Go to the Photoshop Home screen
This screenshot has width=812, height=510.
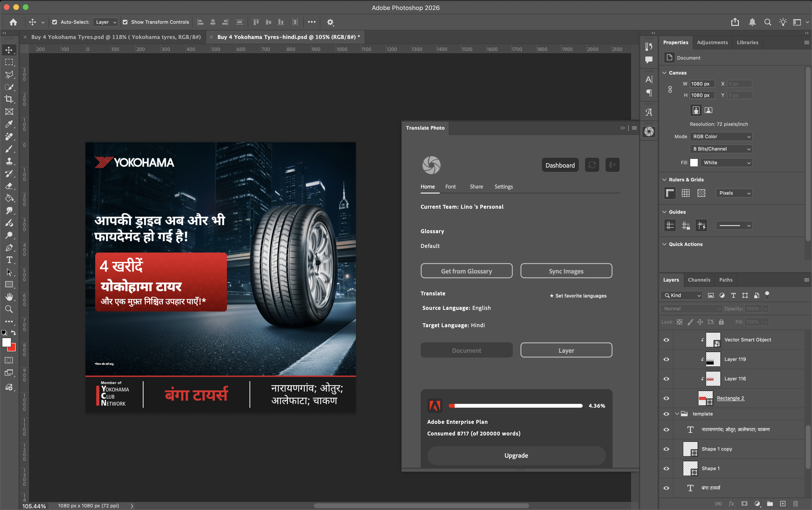point(13,22)
